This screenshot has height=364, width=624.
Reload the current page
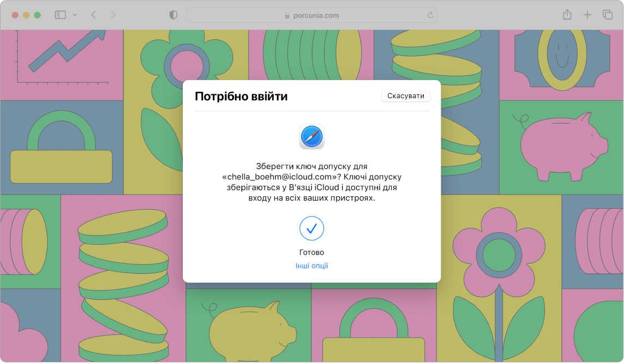(x=430, y=15)
